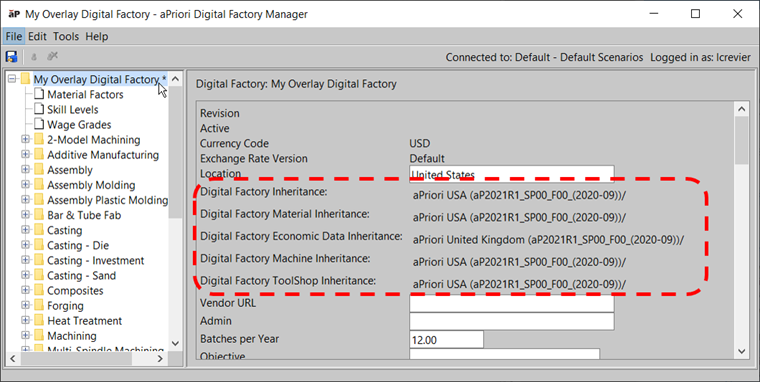Click the details panel scroll down arrow

click(x=742, y=351)
